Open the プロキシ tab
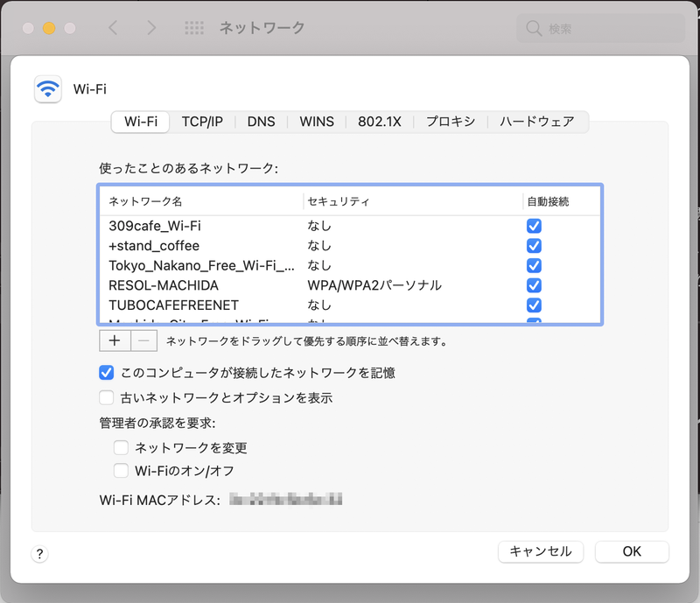The height and width of the screenshot is (603, 700). 449,123
